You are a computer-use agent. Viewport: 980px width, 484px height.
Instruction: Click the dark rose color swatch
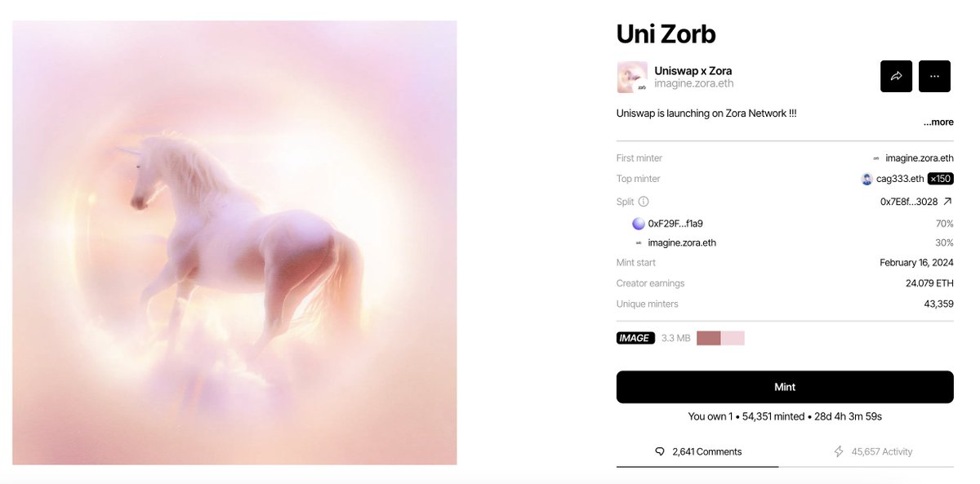(x=709, y=338)
